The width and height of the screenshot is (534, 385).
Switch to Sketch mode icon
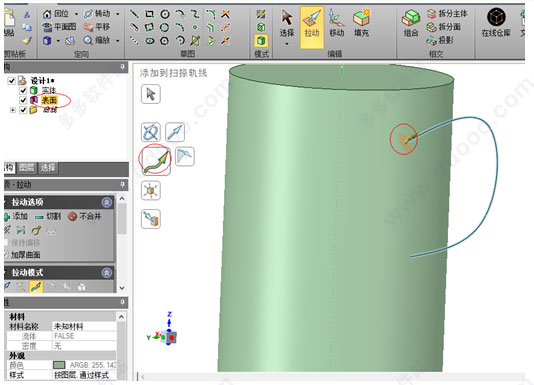coord(261,14)
